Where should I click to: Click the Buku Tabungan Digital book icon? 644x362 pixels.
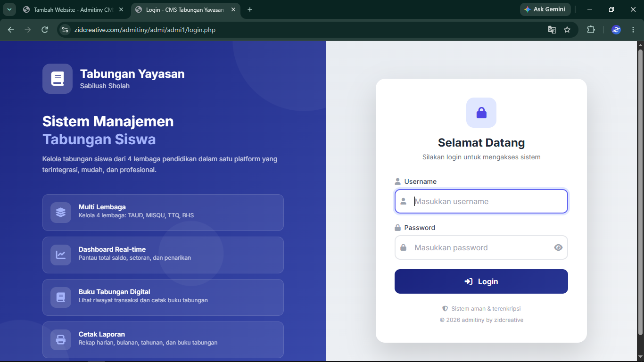[x=61, y=297]
